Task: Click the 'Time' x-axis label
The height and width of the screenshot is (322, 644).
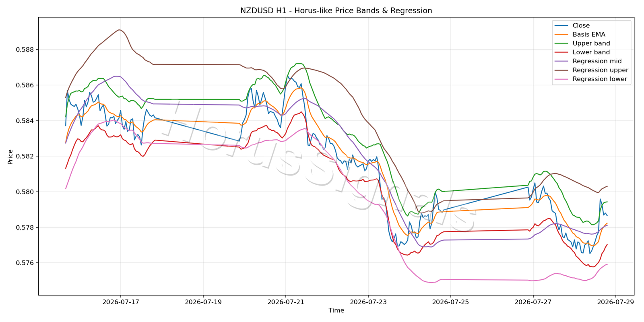Action: coord(336,310)
